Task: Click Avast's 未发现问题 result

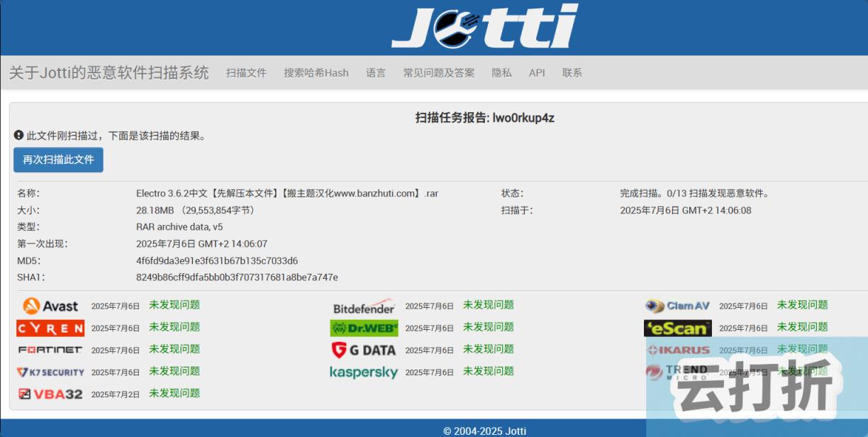Action: [174, 305]
